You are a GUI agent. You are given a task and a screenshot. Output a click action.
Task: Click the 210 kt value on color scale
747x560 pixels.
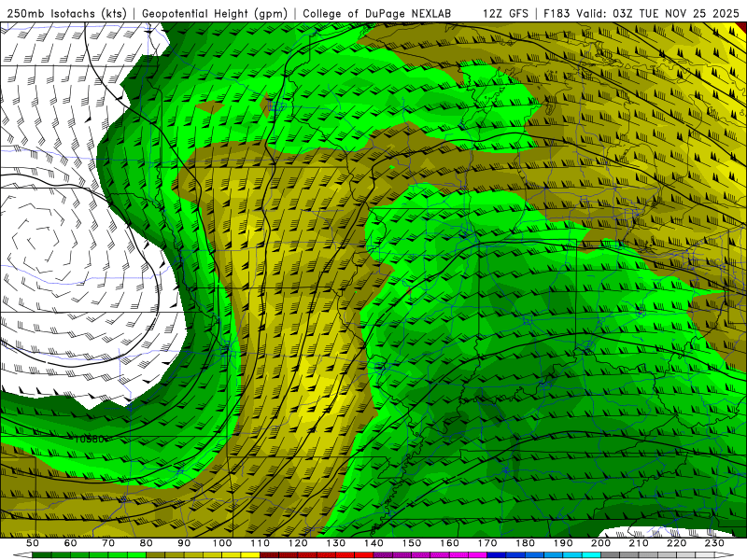click(x=639, y=543)
